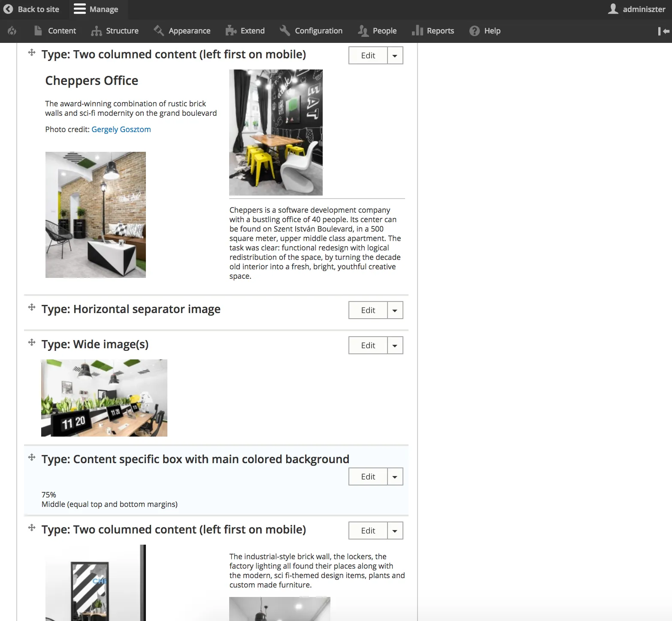The height and width of the screenshot is (621, 672).
Task: Click the striped mirror thumbnail
Action: [96, 583]
